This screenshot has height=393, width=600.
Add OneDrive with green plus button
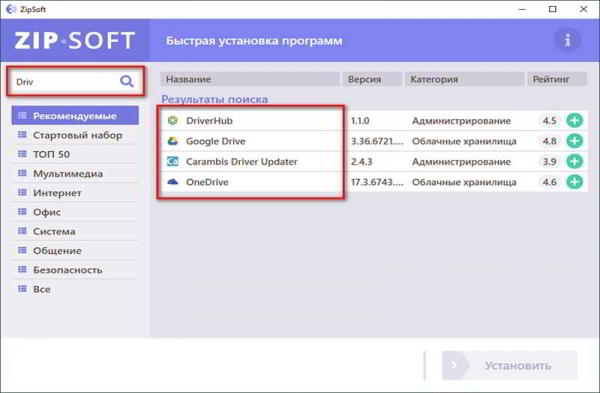coord(574,182)
